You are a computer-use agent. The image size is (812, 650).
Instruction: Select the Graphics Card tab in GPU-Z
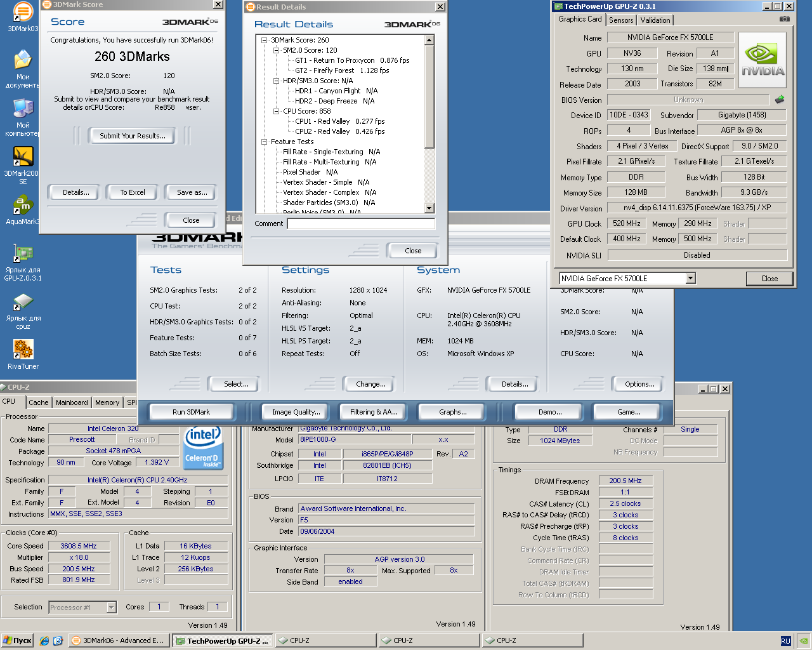[580, 19]
